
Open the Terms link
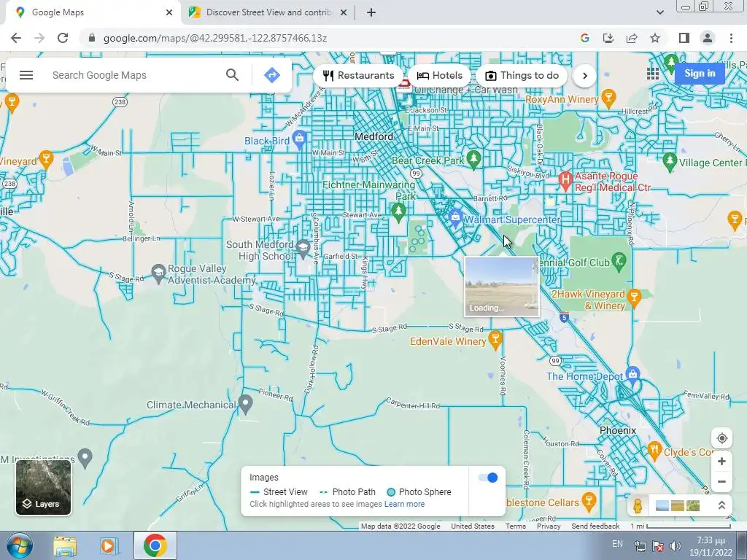click(x=516, y=526)
